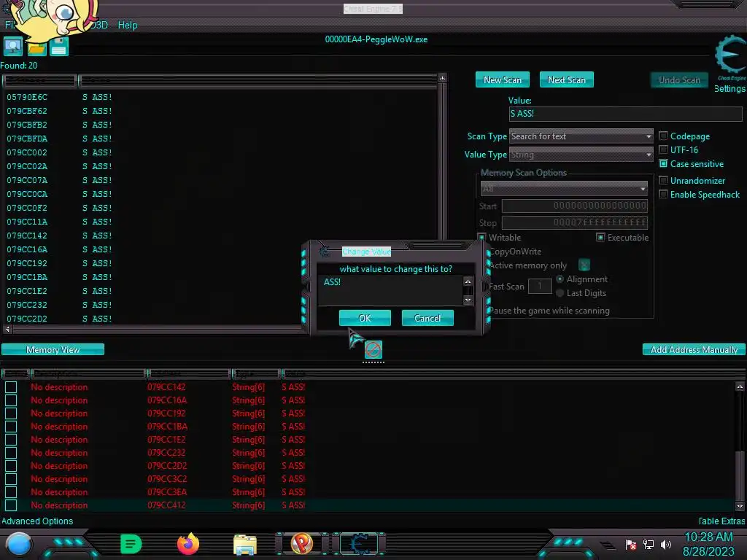Image resolution: width=747 pixels, height=560 pixels.
Task: Click the flag notification tray icon
Action: (x=631, y=544)
